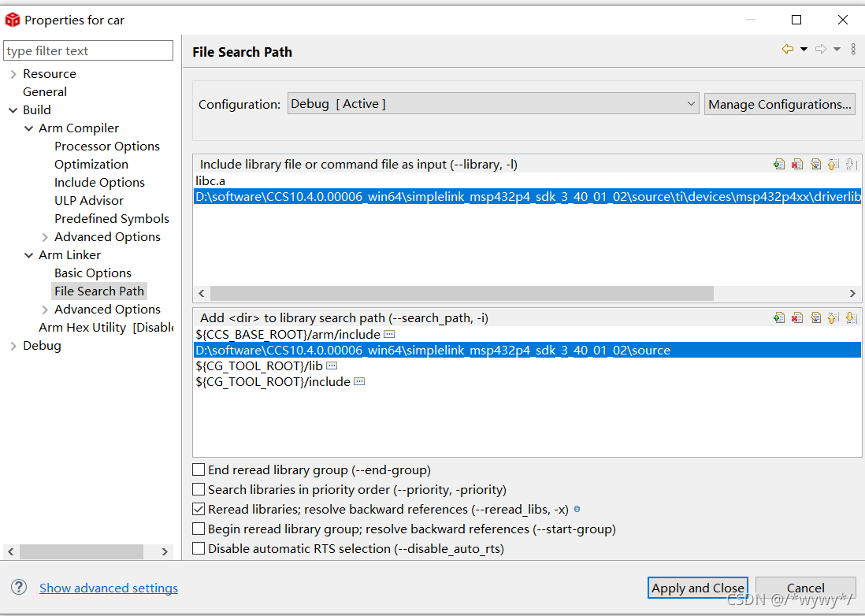Open back history dropdown arrow
Viewport: 865px width, 616px height.
pyautogui.click(x=804, y=49)
